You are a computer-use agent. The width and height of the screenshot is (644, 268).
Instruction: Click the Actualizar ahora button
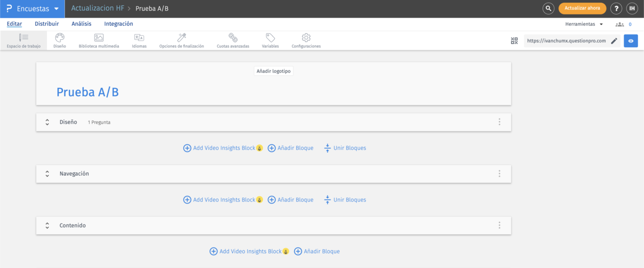[582, 9]
